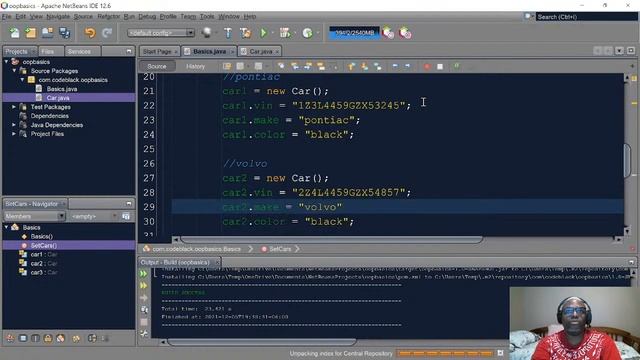Image resolution: width=640 pixels, height=360 pixels.
Task: Click the Open Project toolbar icon
Action: pos(47,33)
